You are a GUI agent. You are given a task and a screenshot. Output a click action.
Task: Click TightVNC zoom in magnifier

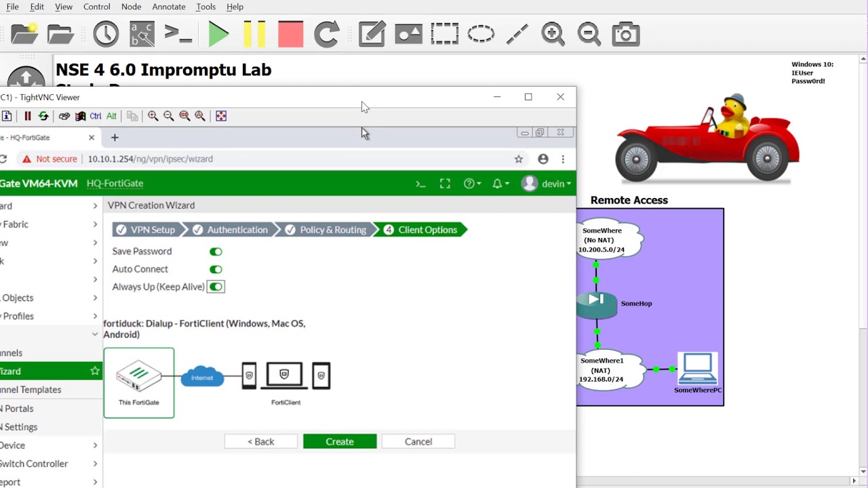(153, 116)
